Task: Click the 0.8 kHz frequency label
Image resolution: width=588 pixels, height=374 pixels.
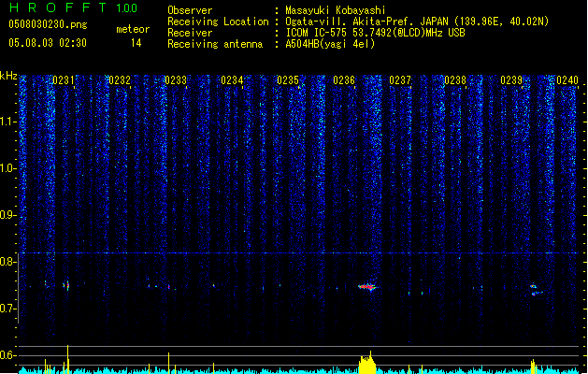Action: pos(7,262)
